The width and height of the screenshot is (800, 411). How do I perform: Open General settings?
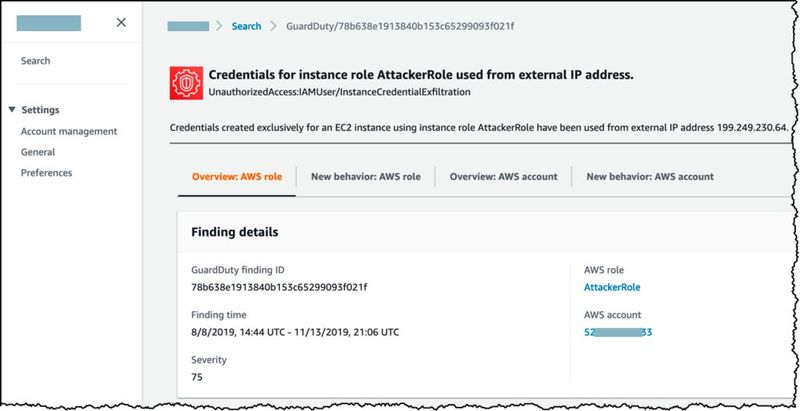(x=38, y=152)
